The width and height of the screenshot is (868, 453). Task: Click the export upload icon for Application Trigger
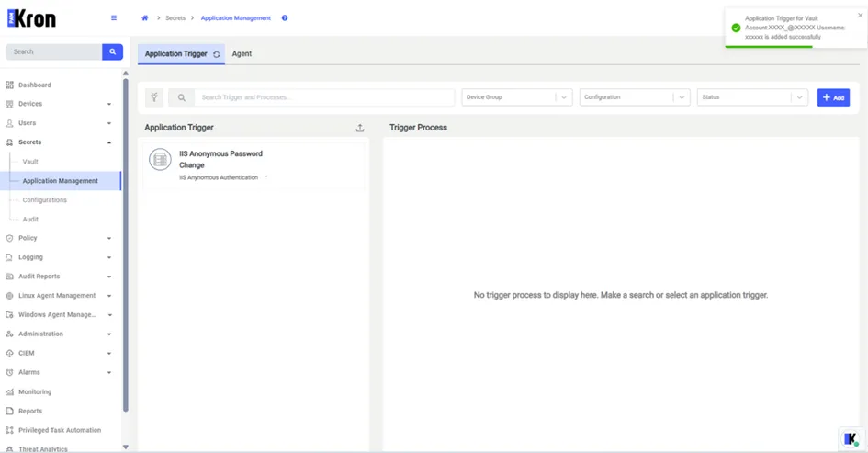click(360, 128)
